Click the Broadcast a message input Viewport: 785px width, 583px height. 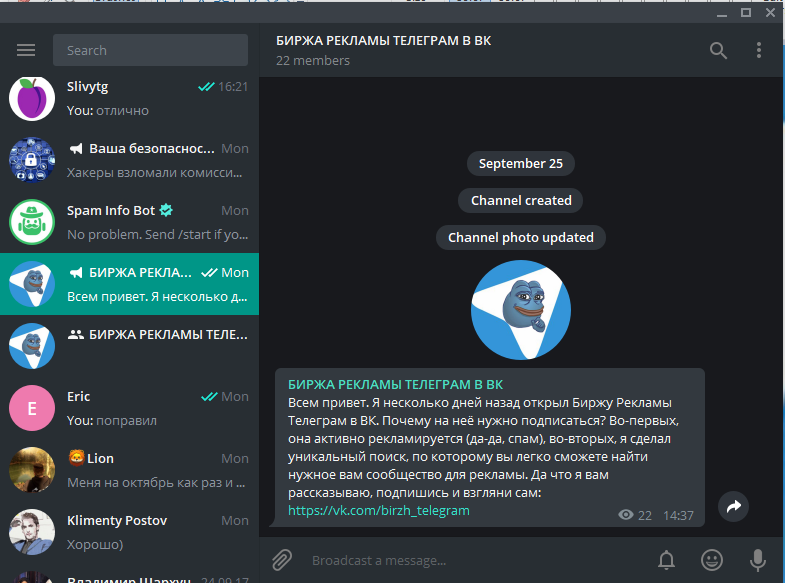tap(476, 560)
